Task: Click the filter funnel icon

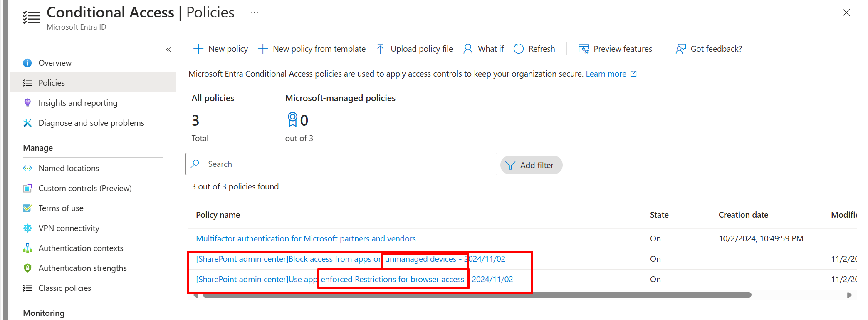Action: (x=510, y=165)
